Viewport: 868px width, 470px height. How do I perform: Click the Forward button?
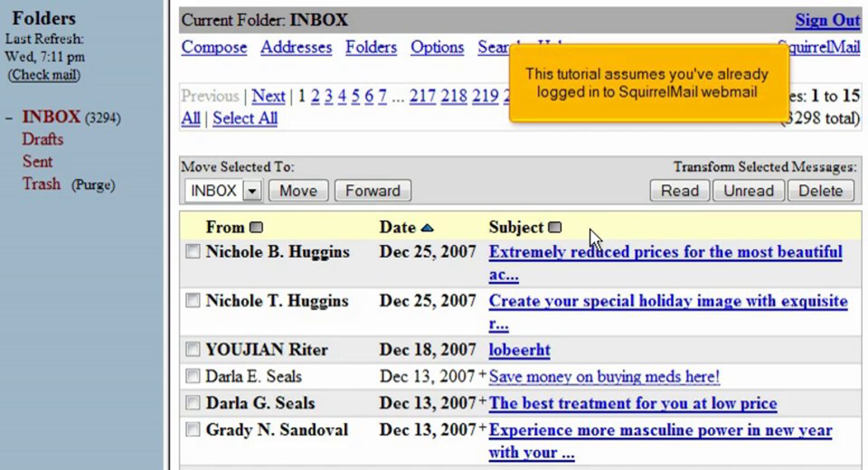[x=373, y=191]
